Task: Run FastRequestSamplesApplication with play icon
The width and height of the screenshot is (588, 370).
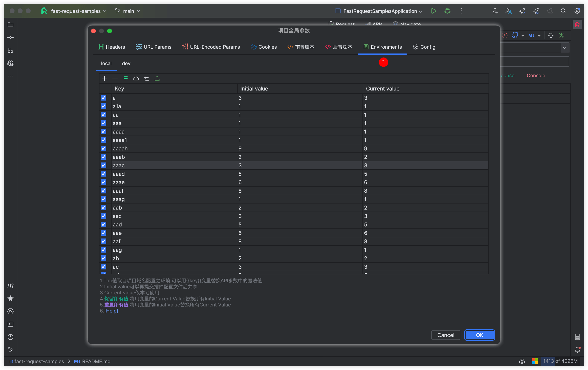Action: point(434,11)
